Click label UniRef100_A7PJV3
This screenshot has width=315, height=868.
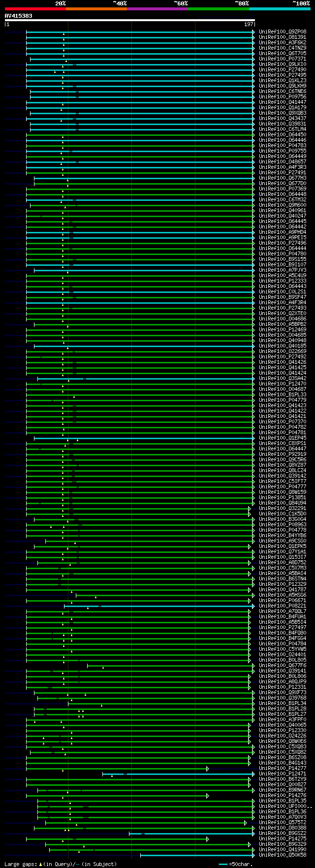click(283, 270)
